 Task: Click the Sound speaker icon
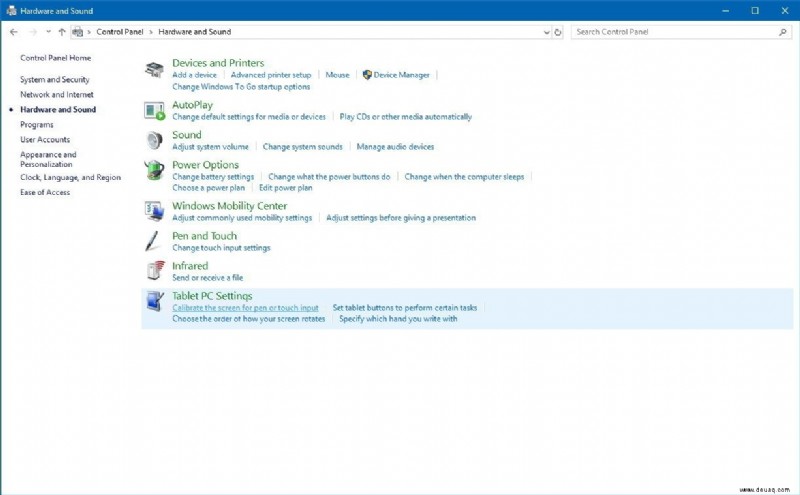click(154, 140)
